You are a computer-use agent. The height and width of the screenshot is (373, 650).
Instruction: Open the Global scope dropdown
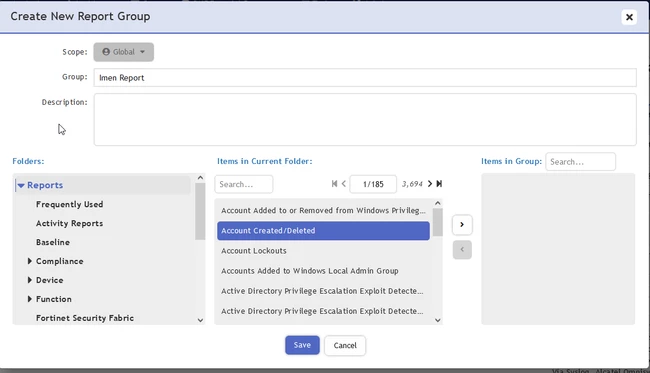(124, 52)
